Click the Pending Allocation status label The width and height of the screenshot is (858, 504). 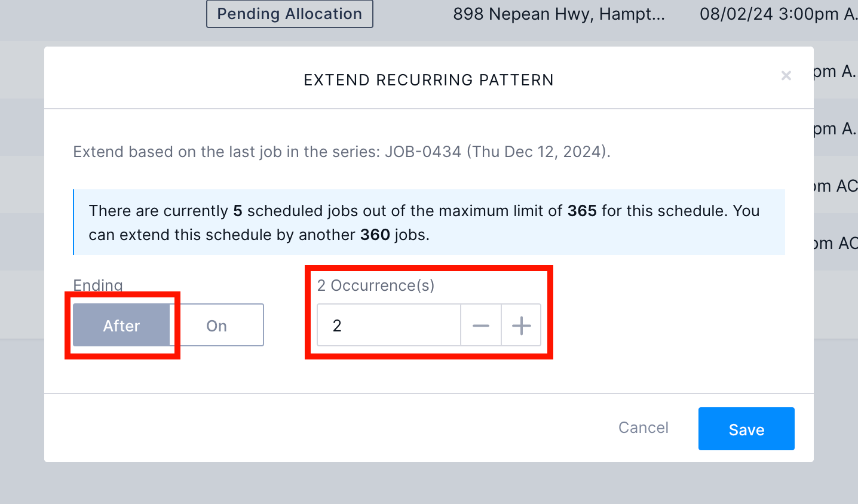click(289, 14)
